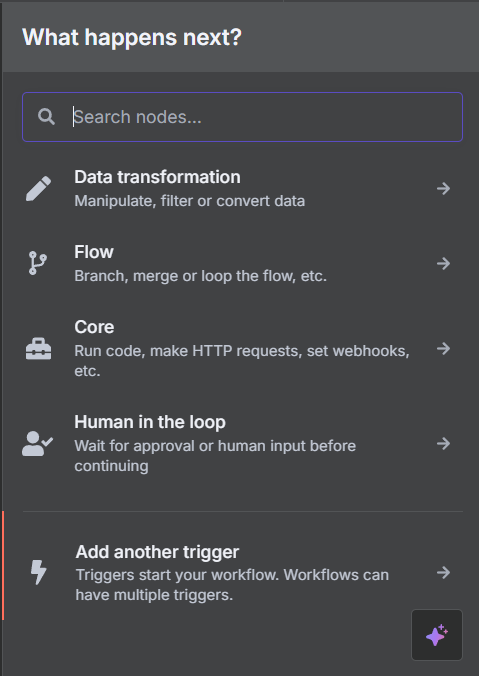Click the branch icon next to Flow

coord(38,263)
